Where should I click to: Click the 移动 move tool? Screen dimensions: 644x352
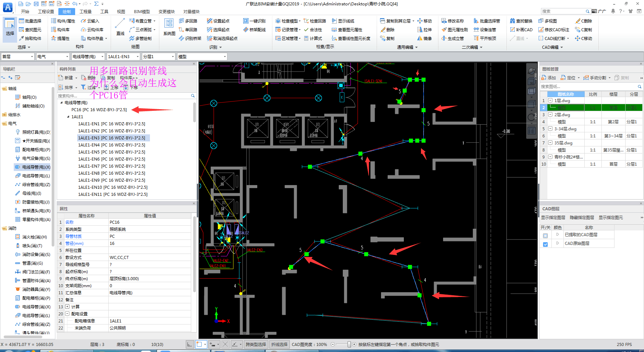(x=425, y=21)
